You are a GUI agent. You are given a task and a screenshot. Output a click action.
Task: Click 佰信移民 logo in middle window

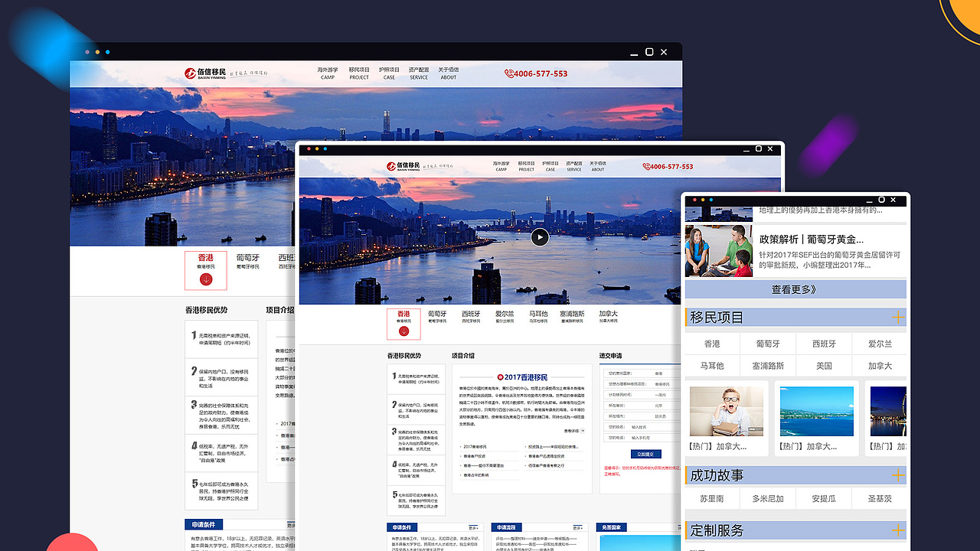pos(405,165)
